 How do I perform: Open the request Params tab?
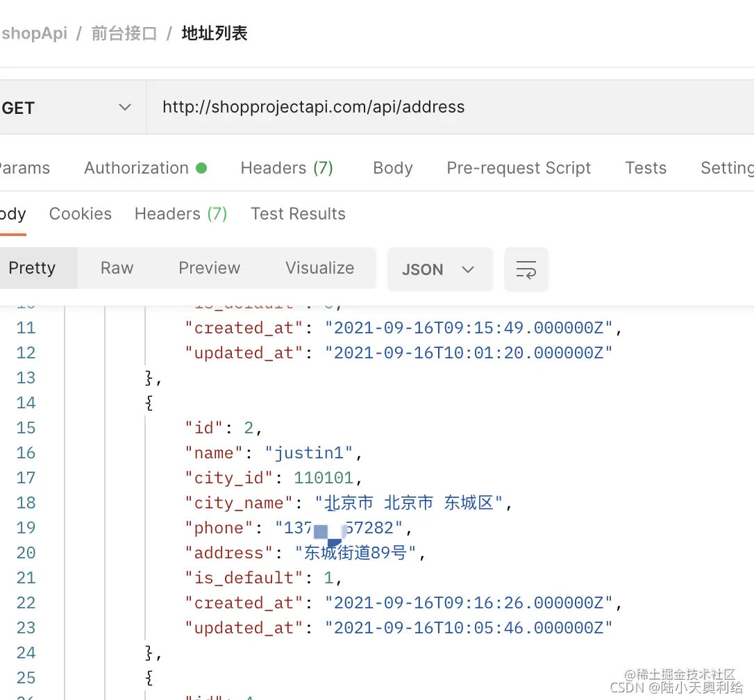coord(24,168)
